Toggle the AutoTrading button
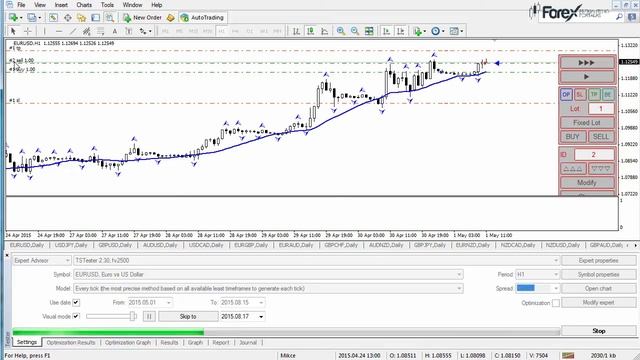 point(202,18)
